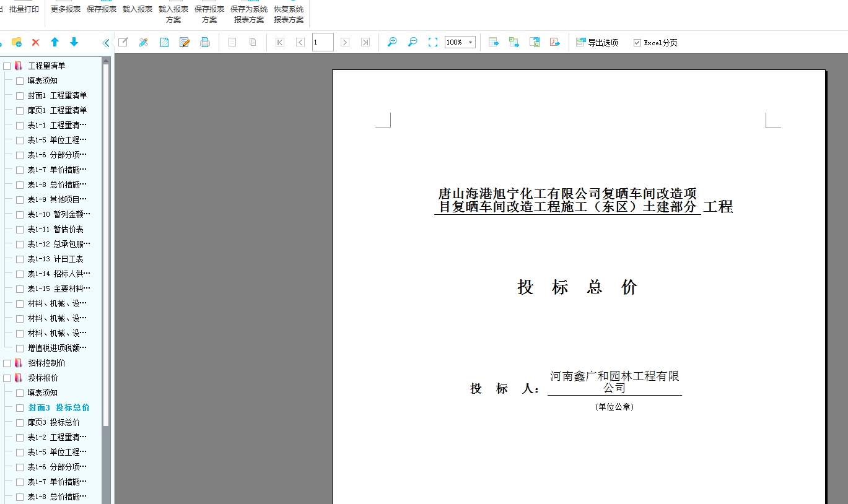Open report design with the pencil-ruler icon
This screenshot has width=848, height=504.
(x=144, y=42)
